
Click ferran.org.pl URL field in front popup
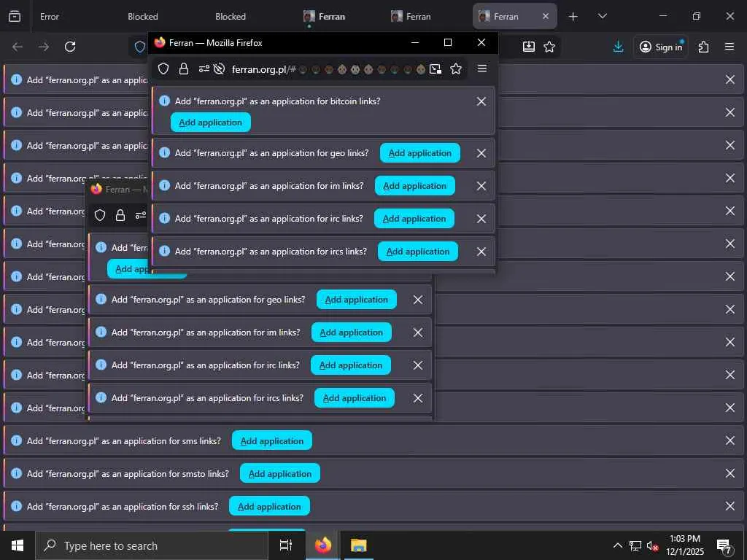pos(328,69)
